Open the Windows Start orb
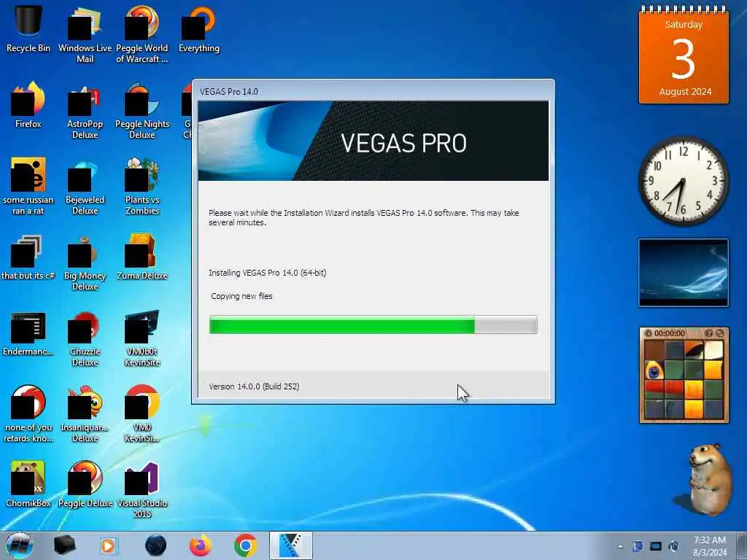Screen dimensions: 747x560 [x=20, y=545]
